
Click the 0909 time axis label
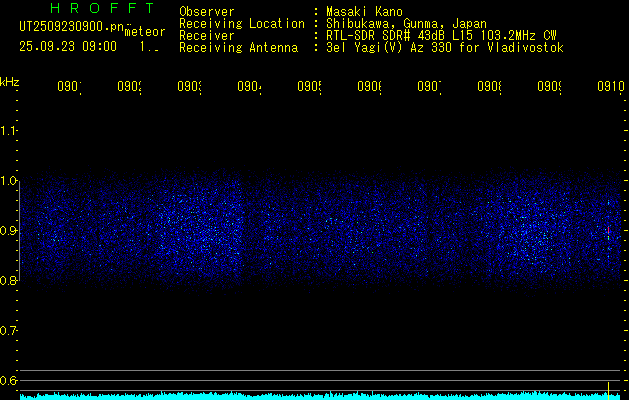pos(549,87)
